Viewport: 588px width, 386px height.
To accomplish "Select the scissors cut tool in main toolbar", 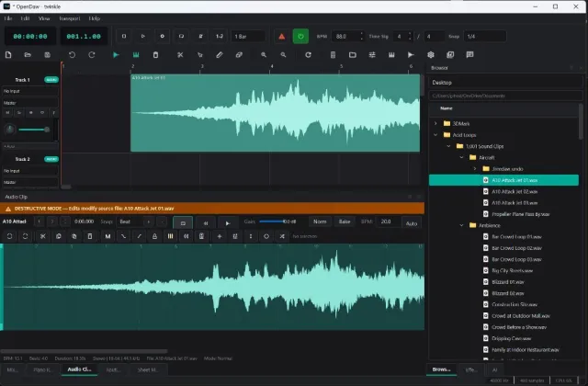I will [180, 55].
